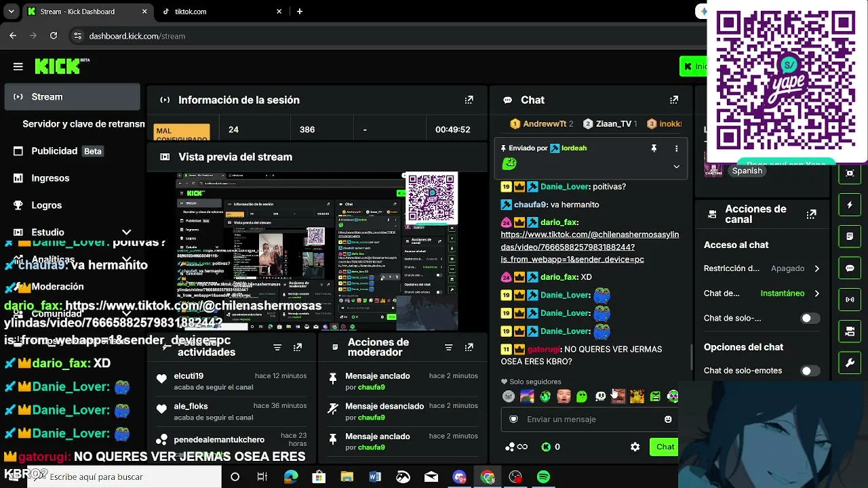Open Logros in the sidebar
Screen dimensions: 868x488
[x=72, y=205]
